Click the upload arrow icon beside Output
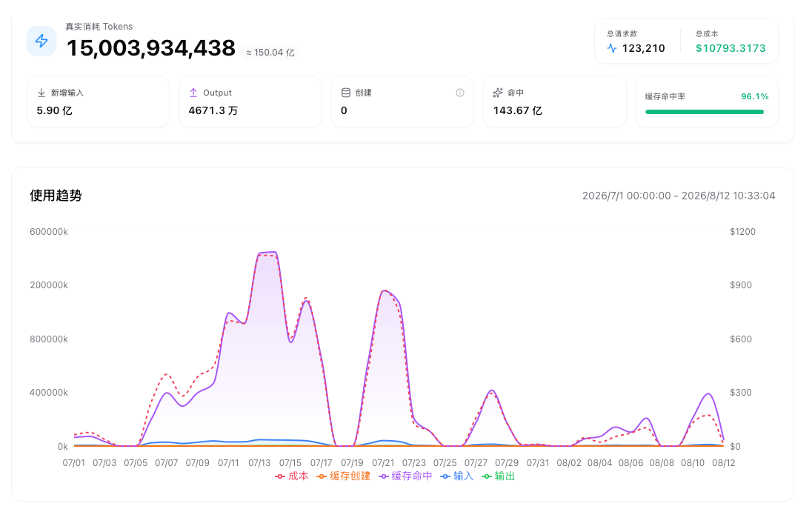Screen dimensions: 812x512 (x=193, y=93)
